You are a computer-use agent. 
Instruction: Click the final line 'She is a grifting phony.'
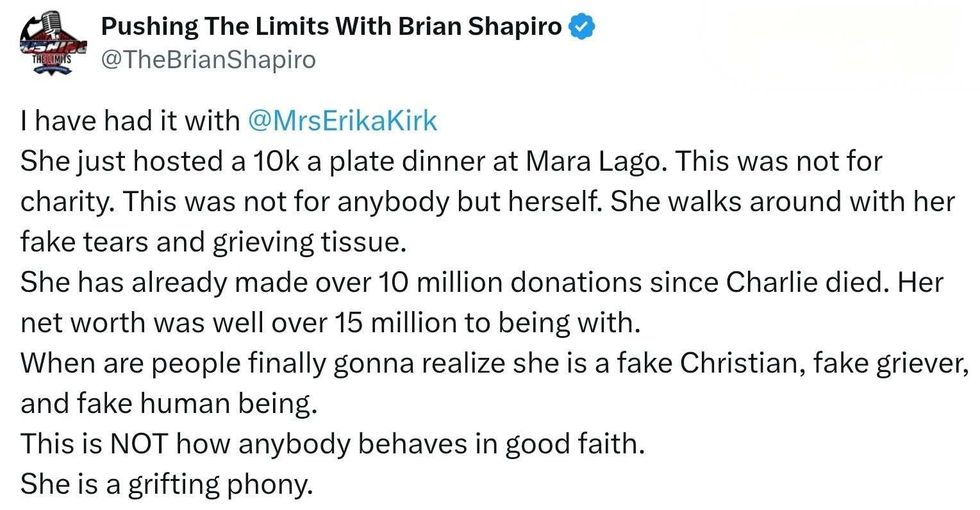pos(167,486)
